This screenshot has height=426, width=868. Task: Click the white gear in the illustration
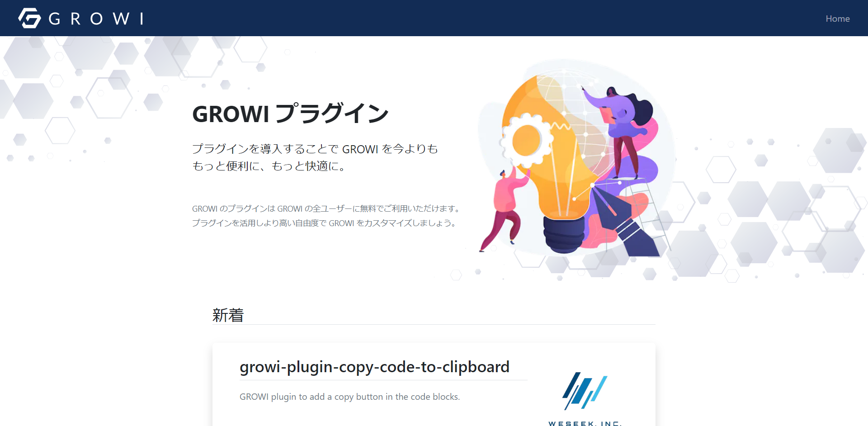click(525, 139)
